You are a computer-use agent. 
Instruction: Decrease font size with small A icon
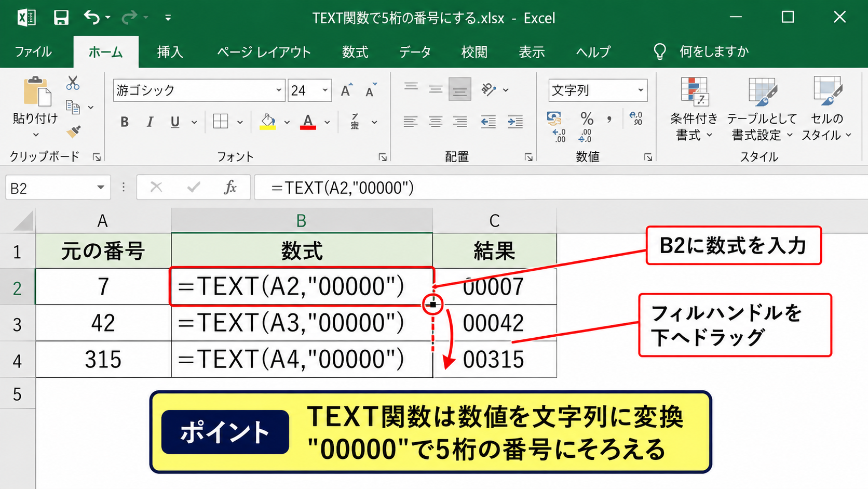(x=371, y=90)
